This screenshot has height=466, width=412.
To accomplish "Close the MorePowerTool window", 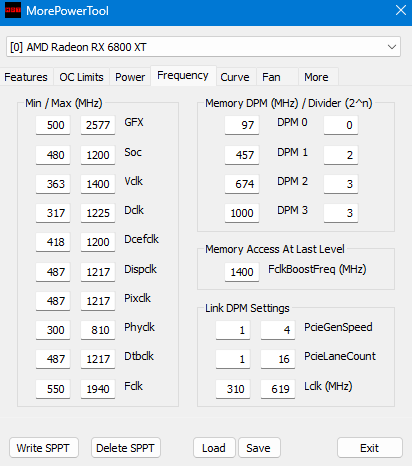I will pos(401,10).
